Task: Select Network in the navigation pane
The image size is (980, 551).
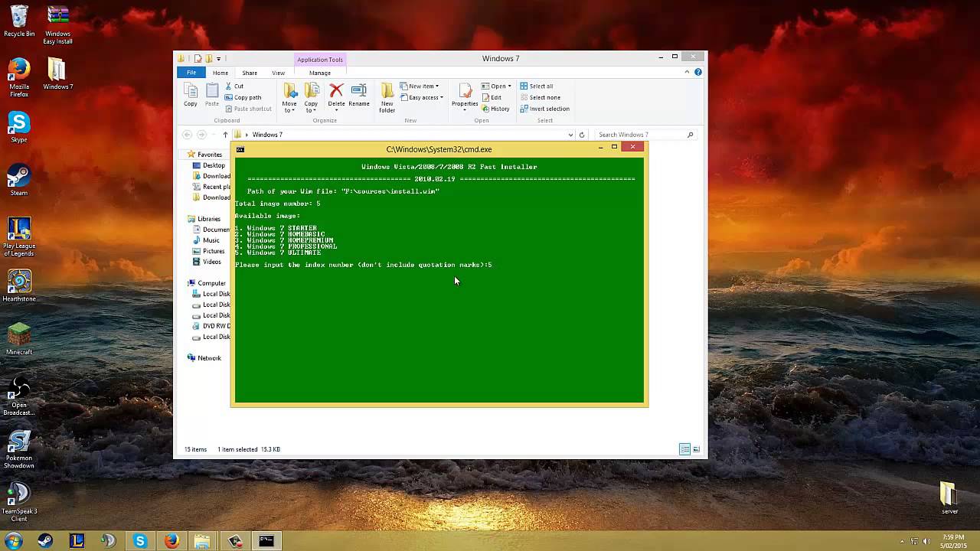Action: pyautogui.click(x=204, y=358)
